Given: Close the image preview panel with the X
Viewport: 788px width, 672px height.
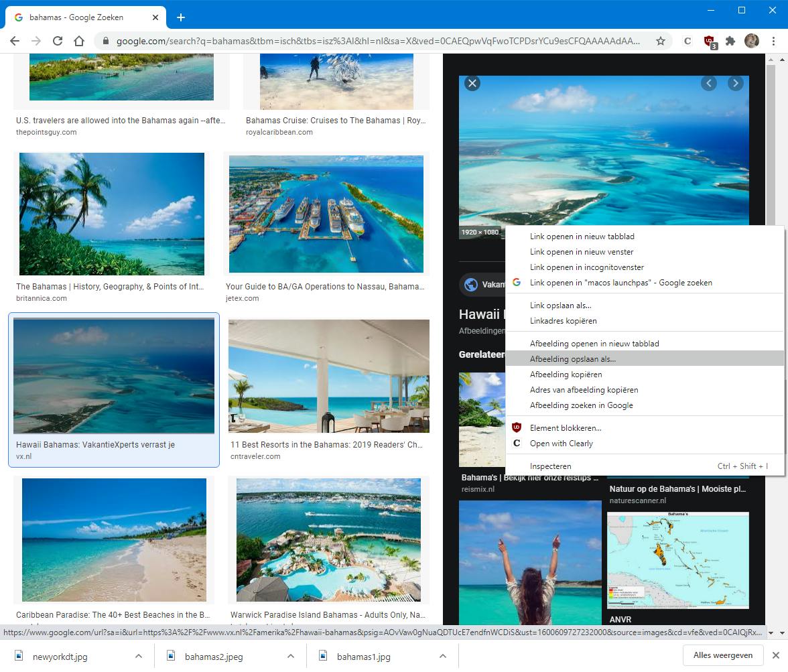Looking at the screenshot, I should pyautogui.click(x=472, y=84).
